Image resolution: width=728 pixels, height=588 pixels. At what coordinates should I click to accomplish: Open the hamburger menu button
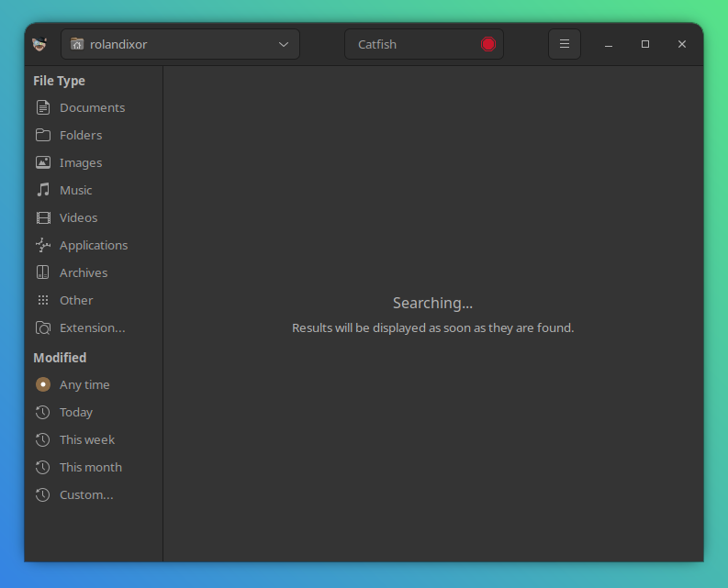pyautogui.click(x=565, y=44)
